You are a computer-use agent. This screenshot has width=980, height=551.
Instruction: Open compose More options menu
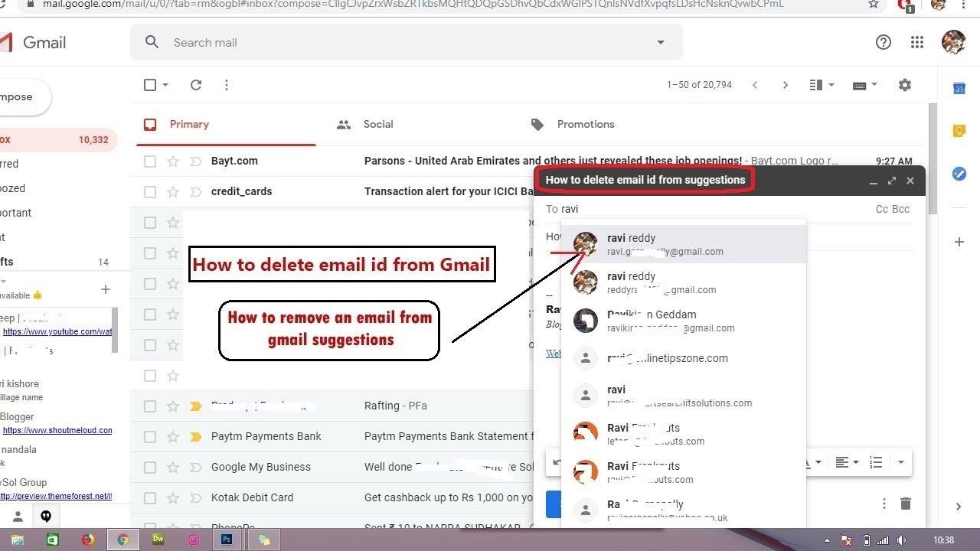884,504
